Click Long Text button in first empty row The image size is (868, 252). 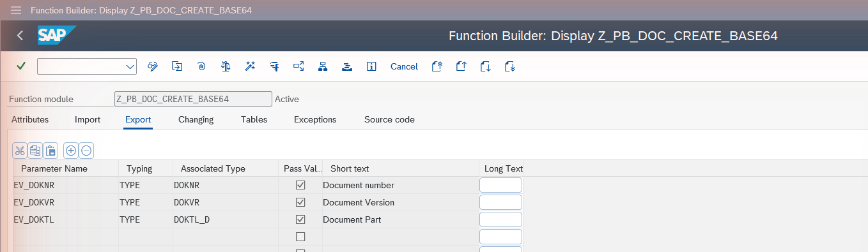[501, 237]
